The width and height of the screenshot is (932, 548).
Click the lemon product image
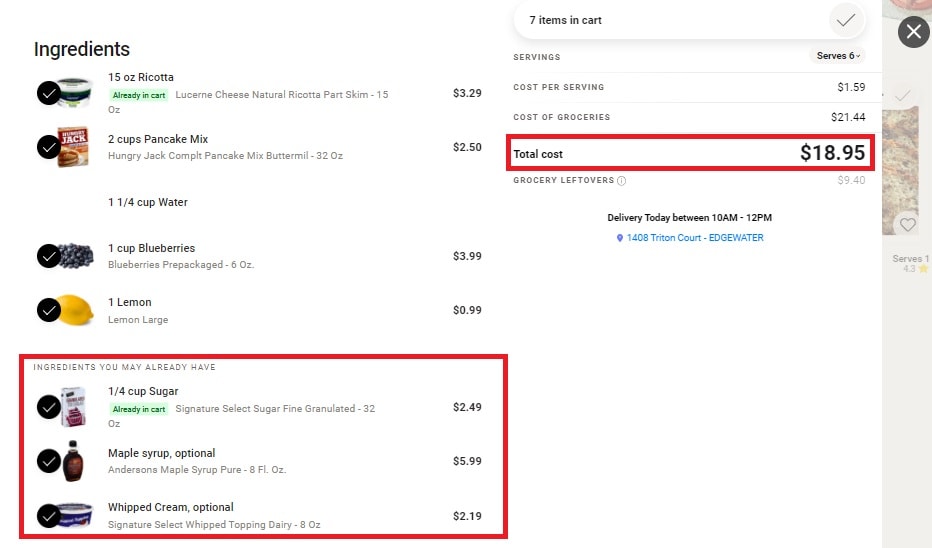coord(75,310)
